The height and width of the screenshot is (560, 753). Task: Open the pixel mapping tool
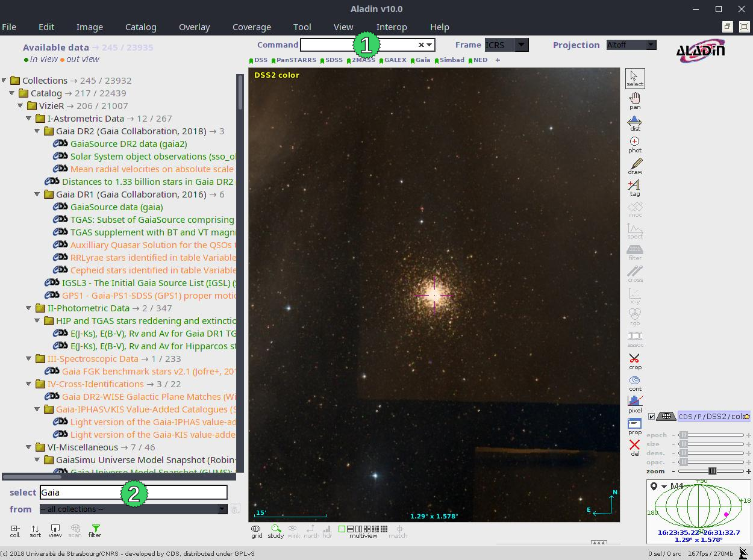[x=635, y=405]
